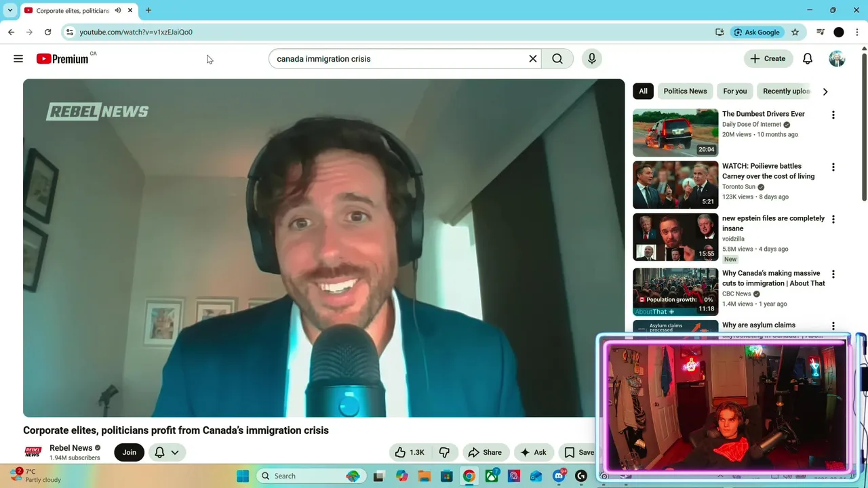This screenshot has width=868, height=488.
Task: Open the Rebel News channel name
Action: pyautogui.click(x=71, y=448)
